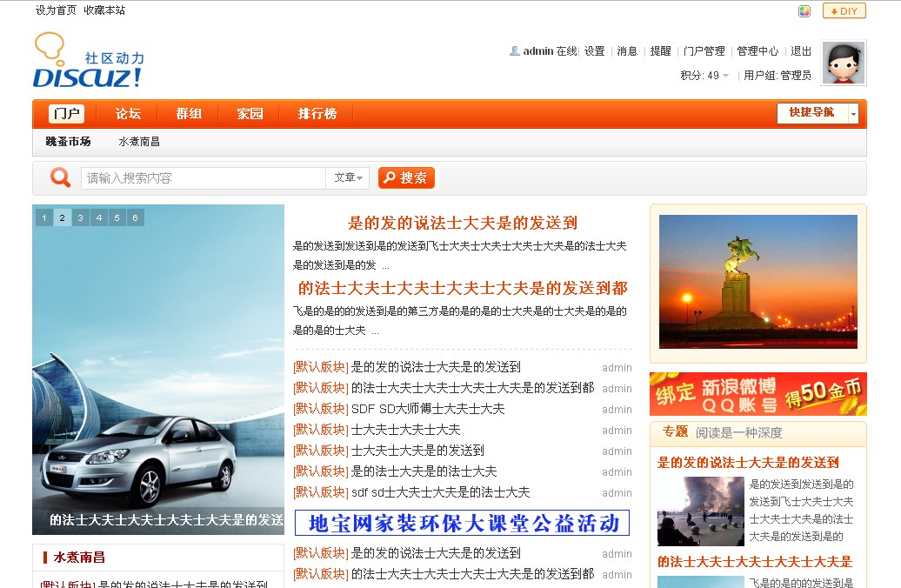Open topic title 的法士大夫士大夫士大夫士大夫是 in 专题 panel
901x588 pixels.
pyautogui.click(x=755, y=562)
